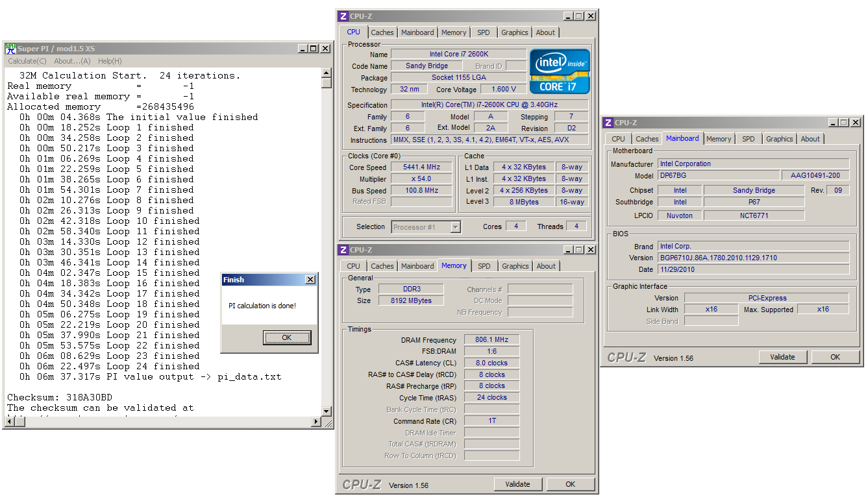
Task: Open the Processor #1 selection dropdown
Action: point(456,227)
